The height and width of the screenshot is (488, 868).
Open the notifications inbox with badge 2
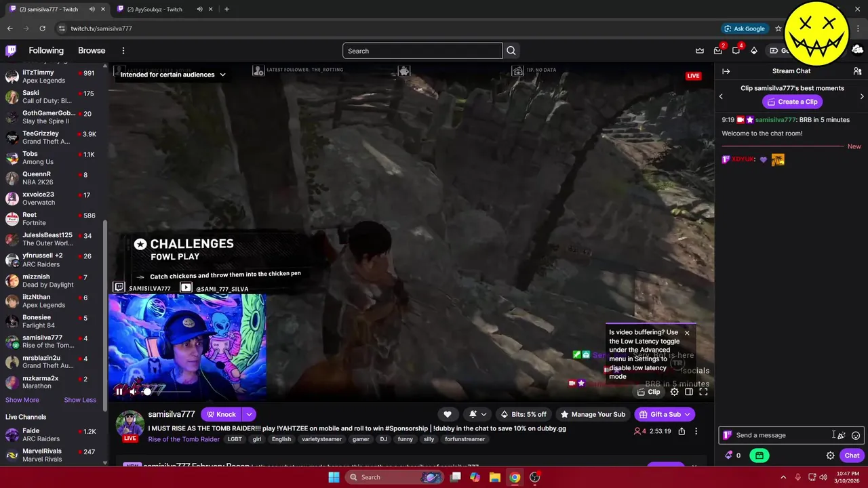pyautogui.click(x=718, y=51)
